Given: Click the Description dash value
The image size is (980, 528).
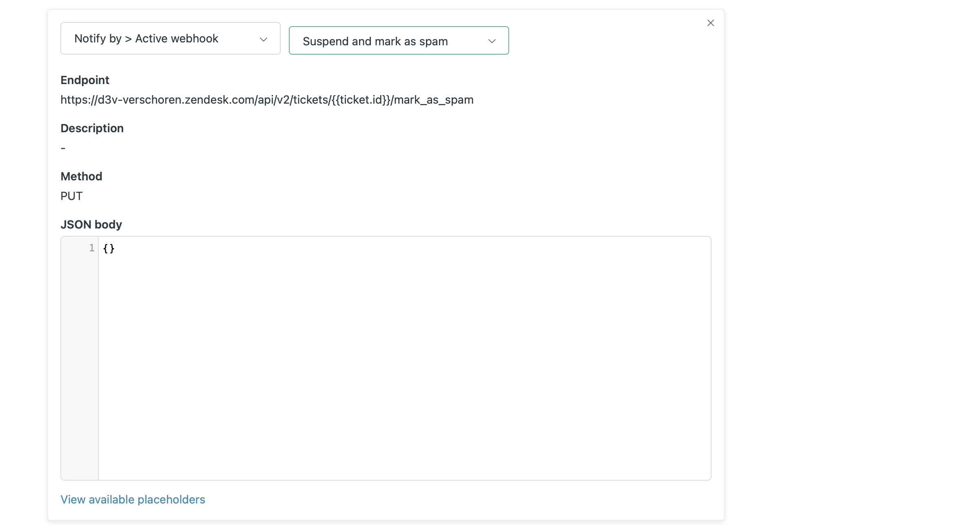Looking at the screenshot, I should (x=63, y=148).
